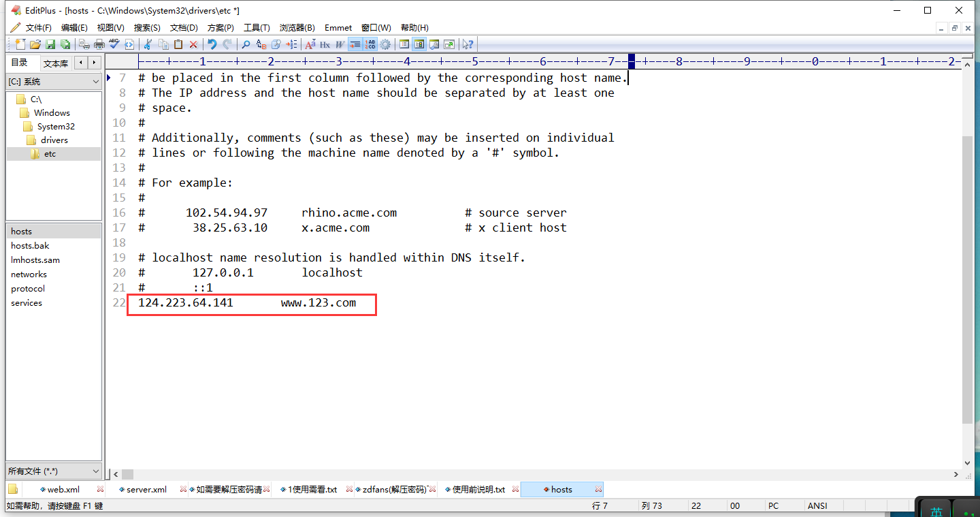Screen dimensions: 980x517
Task: Toggle line numbers display button
Action: (x=370, y=44)
